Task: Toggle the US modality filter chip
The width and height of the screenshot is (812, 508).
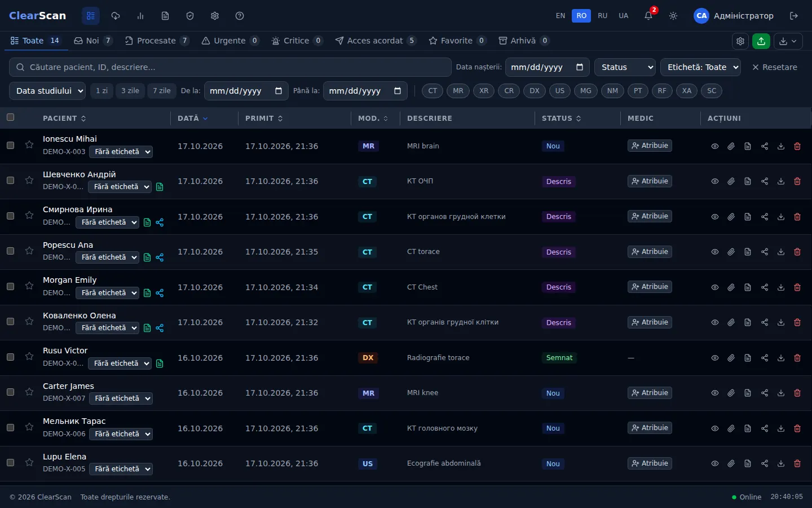Action: click(560, 91)
